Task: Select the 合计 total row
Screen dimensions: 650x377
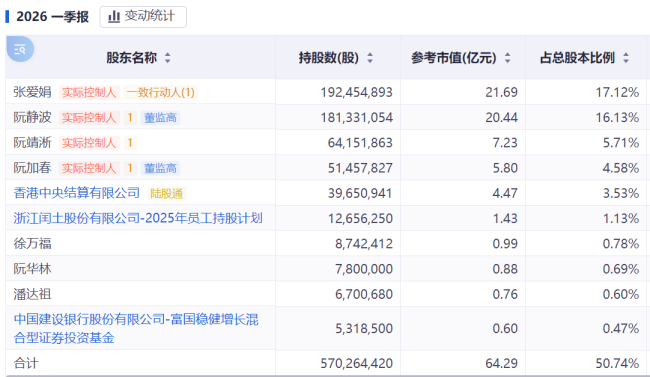Action: click(x=327, y=363)
